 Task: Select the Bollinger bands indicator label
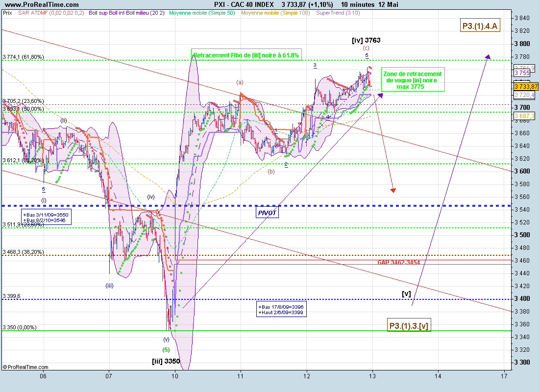pos(126,13)
